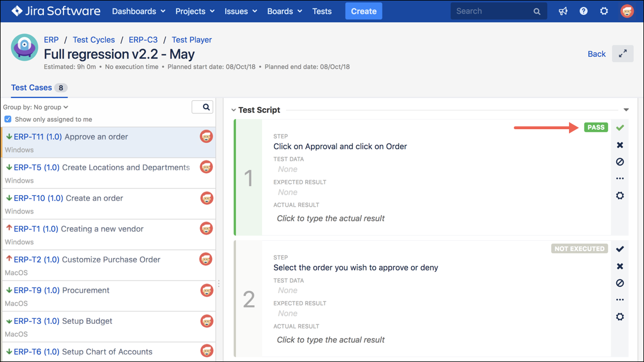Open Test Cycles breadcrumb link
Viewport: 644px width, 362px height.
coord(94,40)
